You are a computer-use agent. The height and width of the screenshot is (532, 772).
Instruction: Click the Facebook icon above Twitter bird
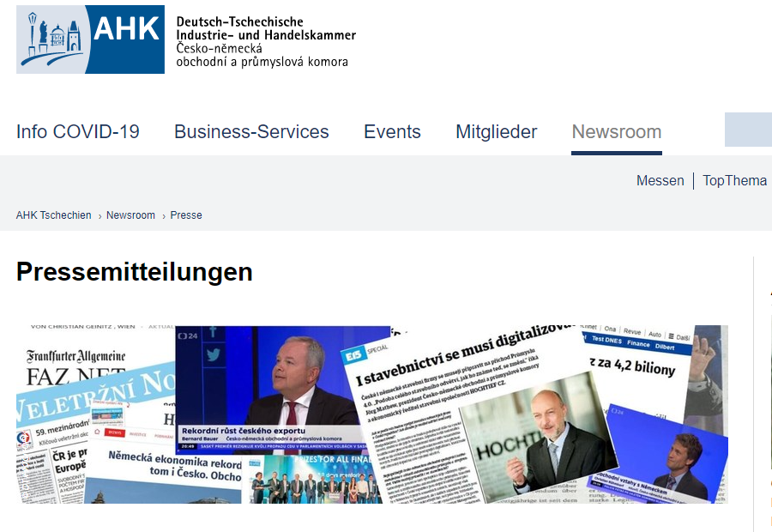pyautogui.click(x=213, y=331)
